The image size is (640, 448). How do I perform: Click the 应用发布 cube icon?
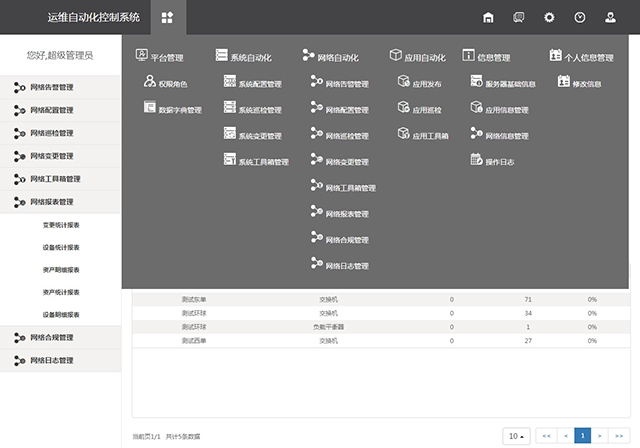click(403, 83)
